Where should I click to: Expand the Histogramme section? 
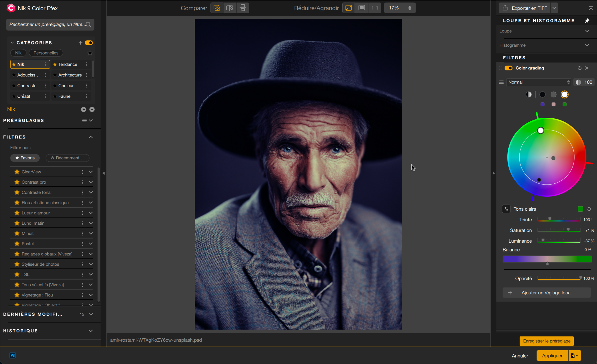[x=587, y=45]
